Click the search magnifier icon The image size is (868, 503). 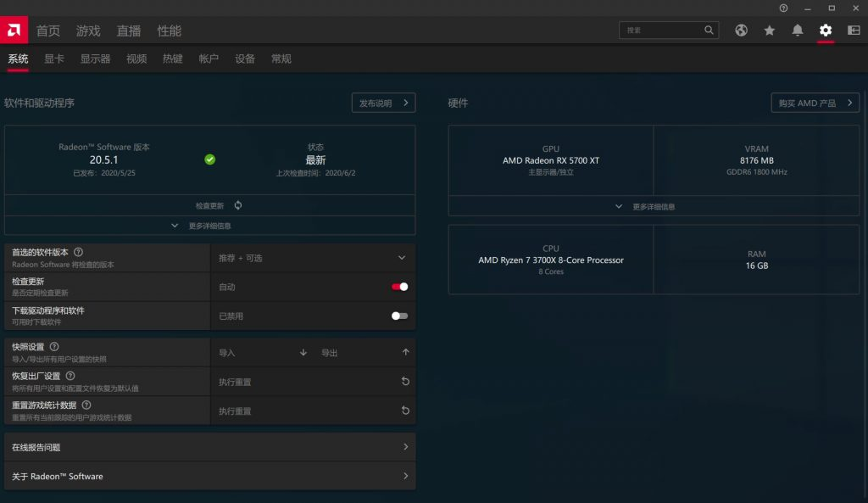point(709,30)
